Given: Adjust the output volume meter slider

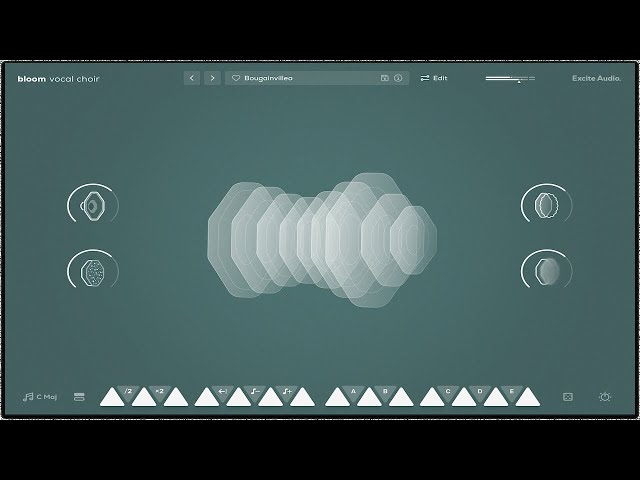Looking at the screenshot, I should 510,78.
